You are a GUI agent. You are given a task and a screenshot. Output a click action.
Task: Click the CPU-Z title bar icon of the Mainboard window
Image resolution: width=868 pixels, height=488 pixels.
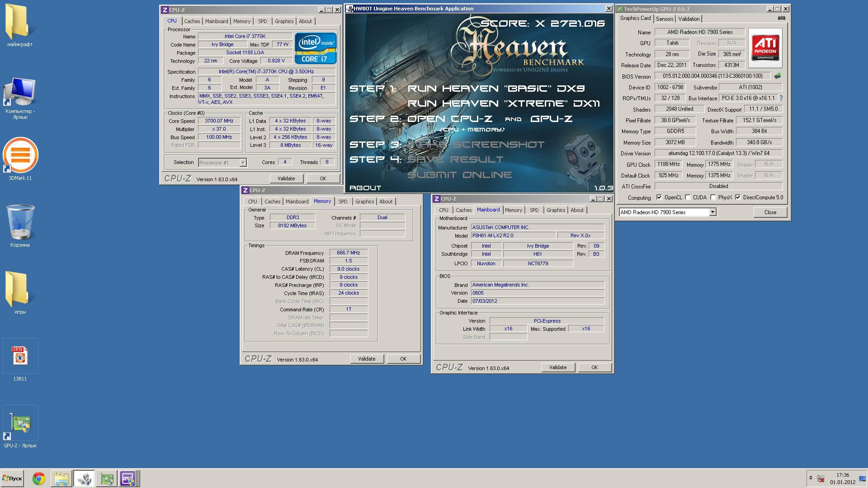[x=436, y=199]
